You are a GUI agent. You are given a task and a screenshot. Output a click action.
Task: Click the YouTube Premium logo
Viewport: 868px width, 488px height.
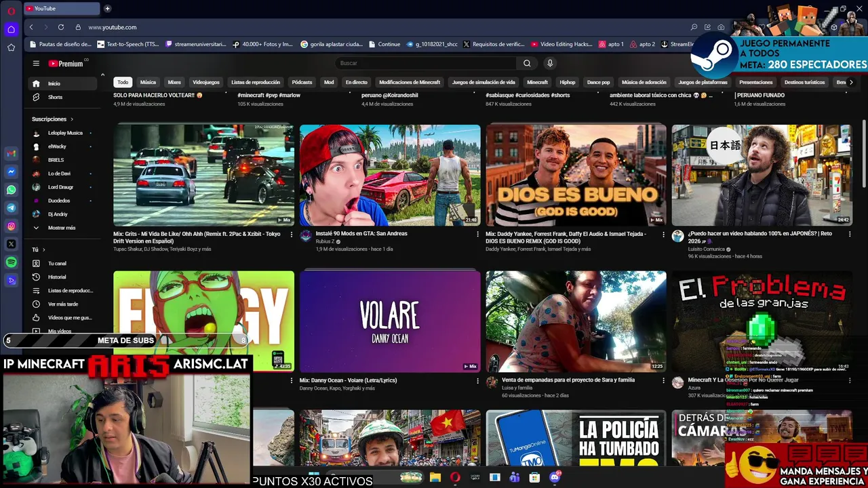pos(65,64)
